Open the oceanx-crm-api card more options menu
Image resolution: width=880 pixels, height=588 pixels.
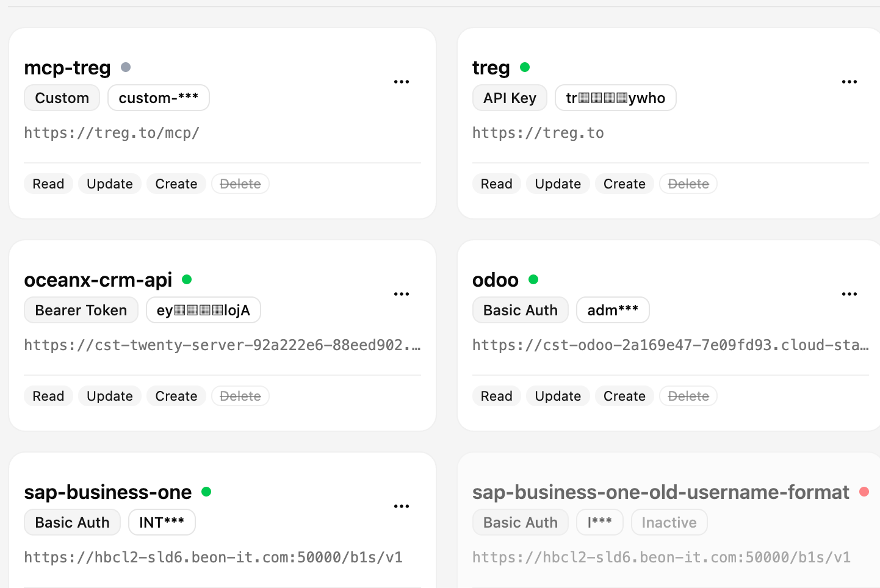pyautogui.click(x=402, y=294)
